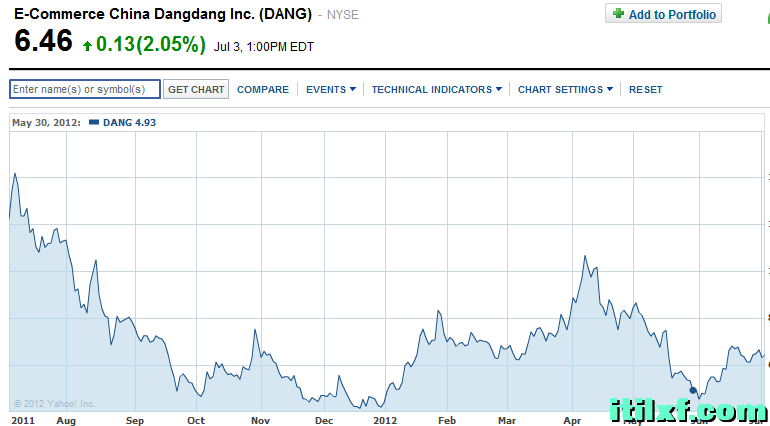The image size is (770, 426).
Task: Click the 6.46 current price
Action: pyautogui.click(x=43, y=40)
